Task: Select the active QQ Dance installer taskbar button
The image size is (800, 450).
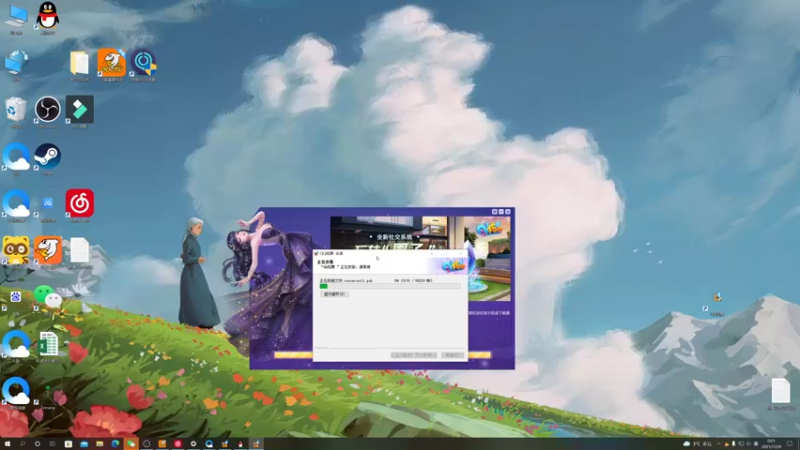Action: pos(256,444)
